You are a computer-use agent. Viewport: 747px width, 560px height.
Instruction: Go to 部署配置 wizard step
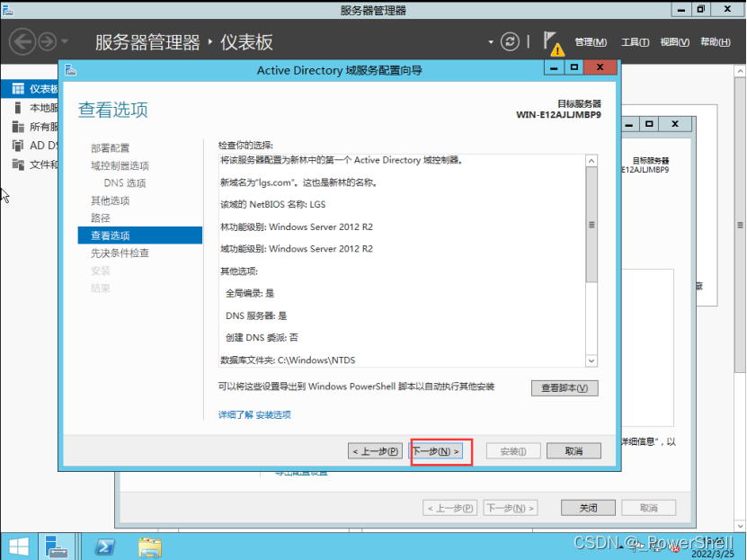[110, 148]
